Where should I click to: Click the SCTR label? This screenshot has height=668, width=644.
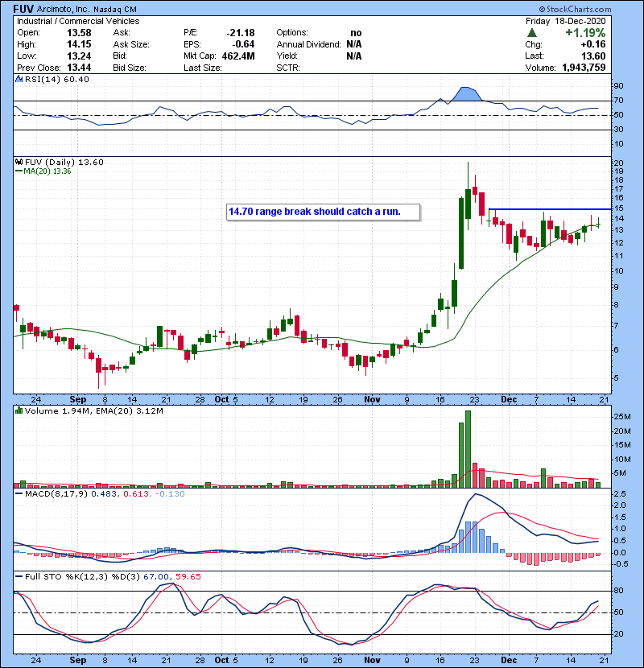coord(288,68)
